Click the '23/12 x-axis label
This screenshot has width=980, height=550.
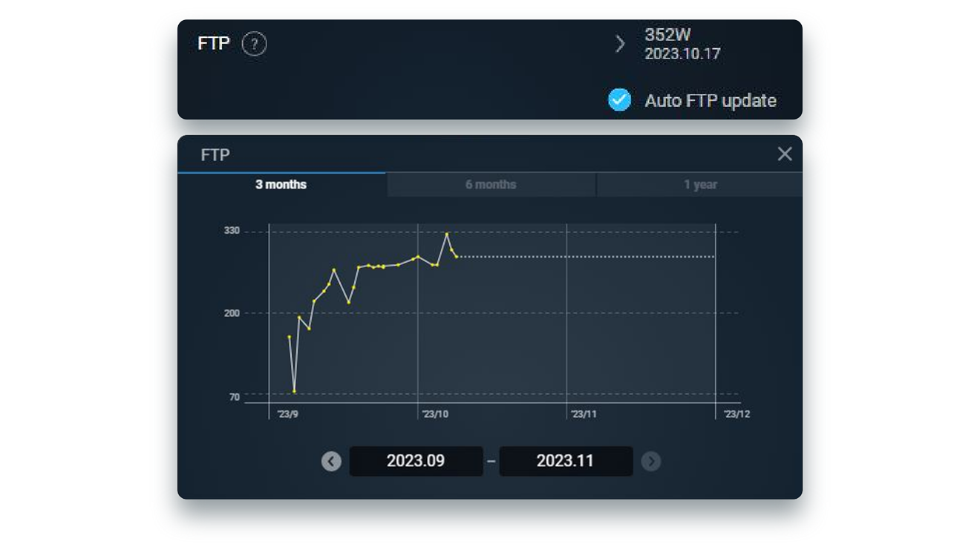click(736, 414)
